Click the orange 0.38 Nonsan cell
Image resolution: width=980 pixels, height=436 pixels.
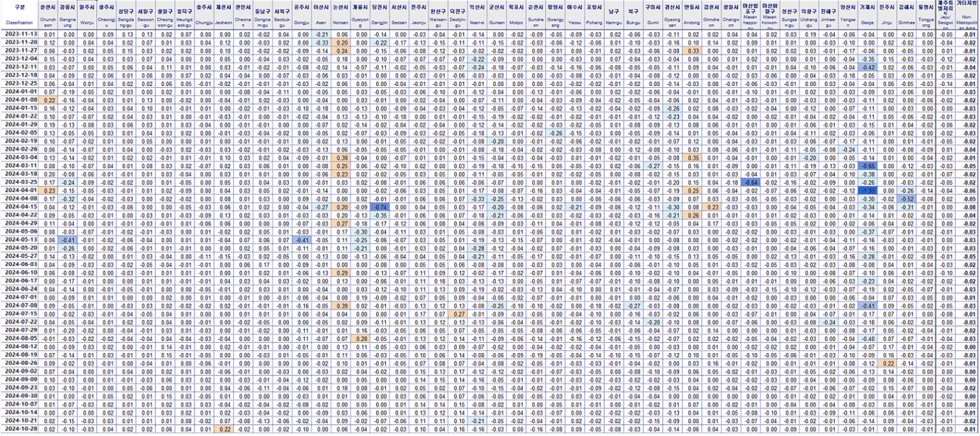pos(342,157)
